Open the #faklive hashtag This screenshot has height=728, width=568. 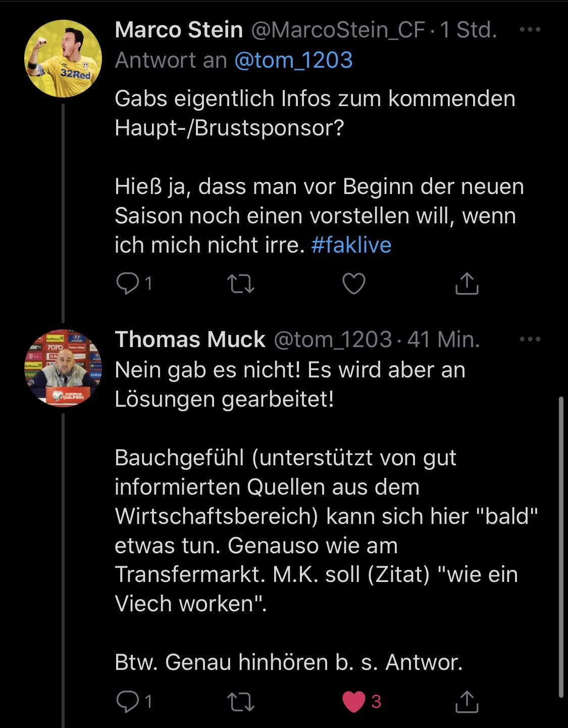[351, 245]
